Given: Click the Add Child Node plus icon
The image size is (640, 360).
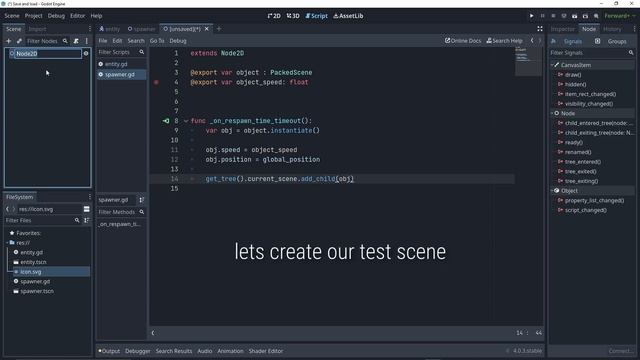Looking at the screenshot, I should coord(8,41).
